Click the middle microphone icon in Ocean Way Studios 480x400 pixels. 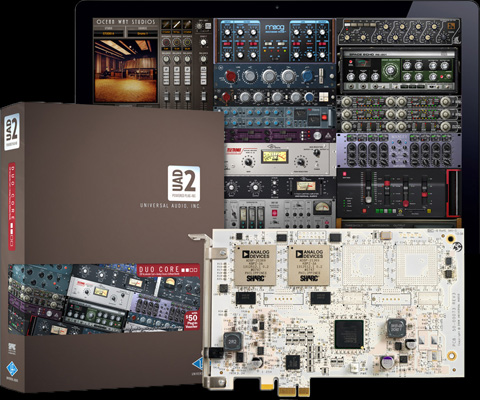(x=177, y=25)
